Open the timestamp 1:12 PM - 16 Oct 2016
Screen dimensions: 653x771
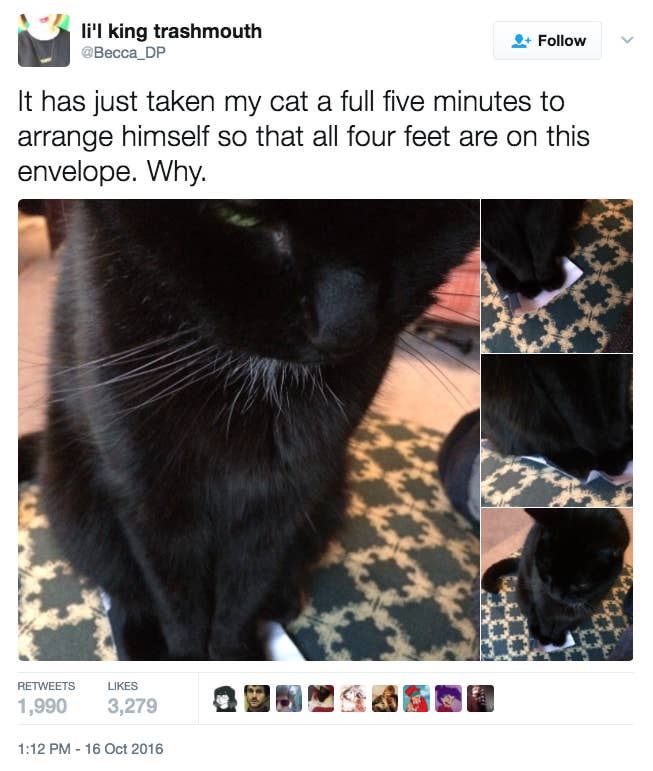click(x=90, y=749)
